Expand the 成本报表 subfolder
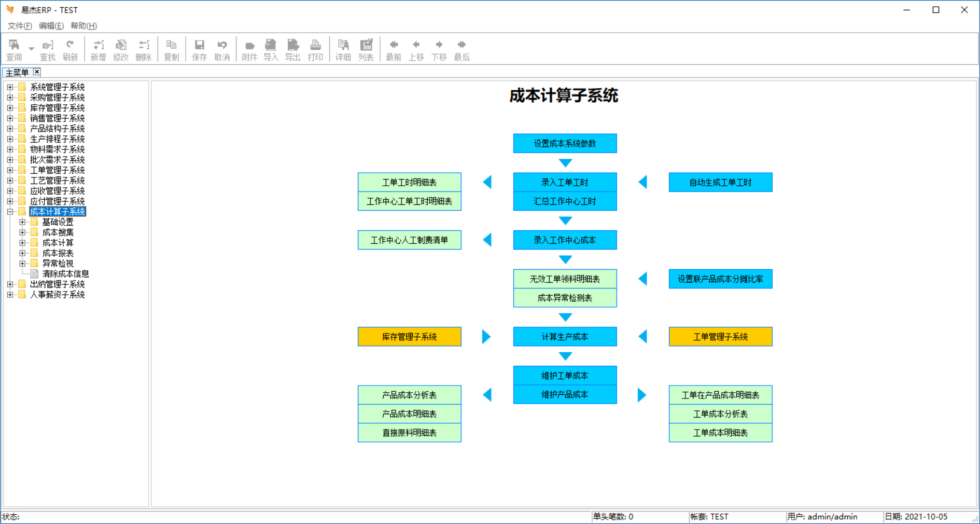The width and height of the screenshot is (980, 524). (x=22, y=253)
